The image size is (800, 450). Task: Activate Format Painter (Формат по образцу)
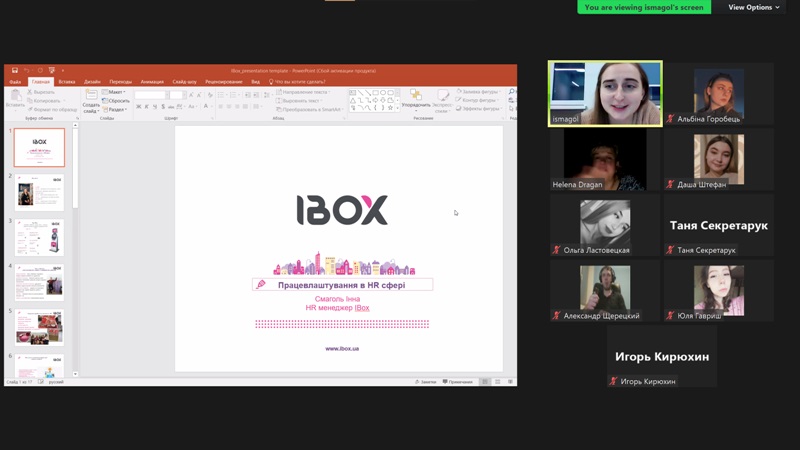click(x=52, y=109)
